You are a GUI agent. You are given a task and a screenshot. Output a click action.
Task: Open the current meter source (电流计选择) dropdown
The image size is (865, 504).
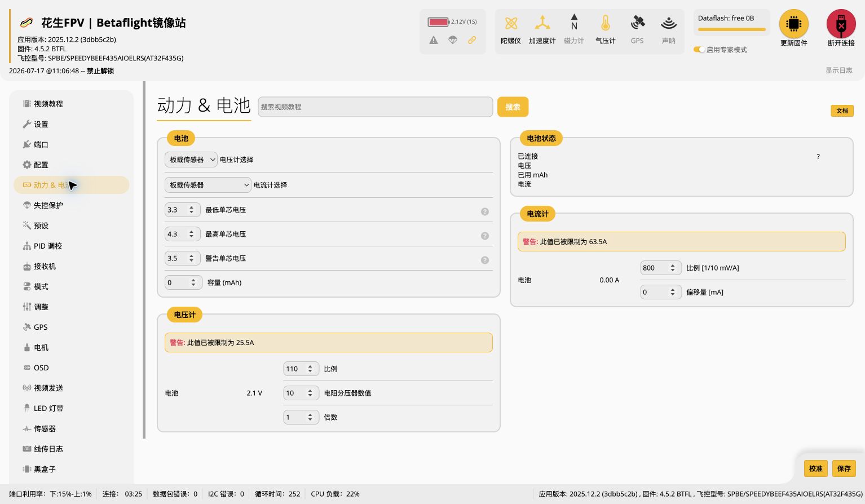coord(208,185)
